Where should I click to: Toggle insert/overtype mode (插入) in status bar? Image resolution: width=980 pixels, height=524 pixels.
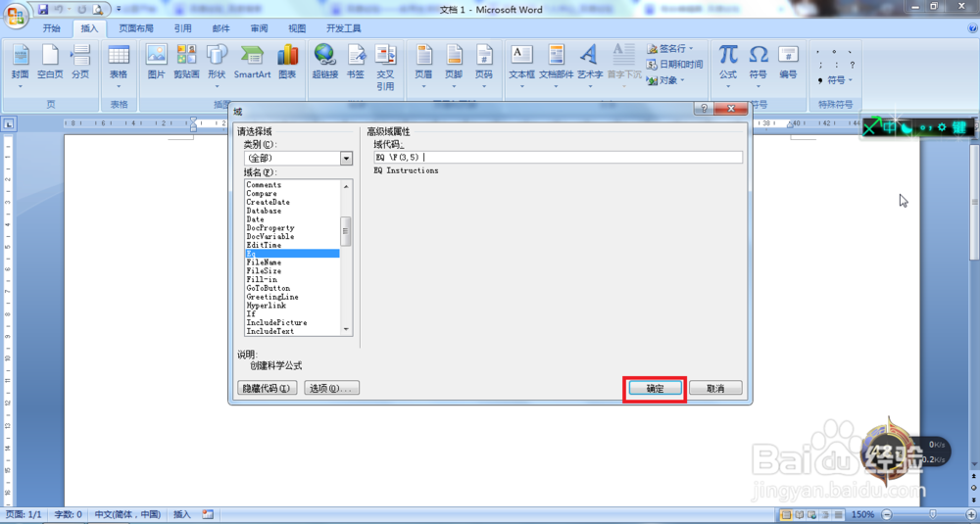coord(182,514)
